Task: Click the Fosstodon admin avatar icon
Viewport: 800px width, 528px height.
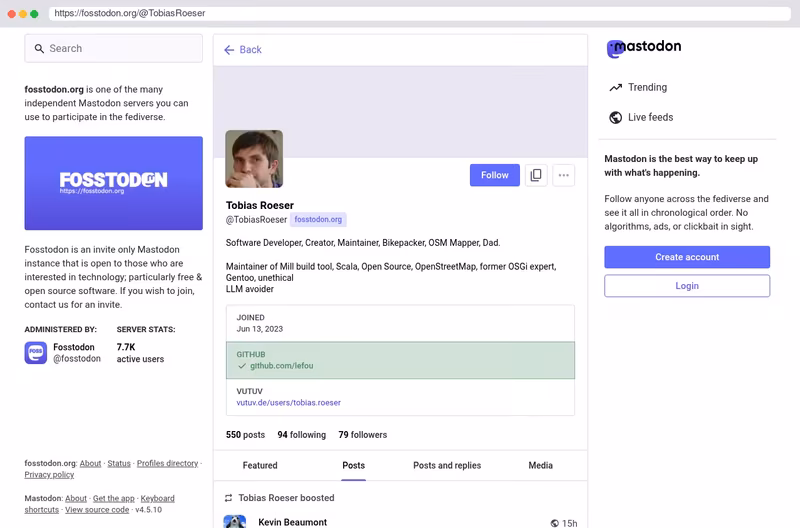Action: pos(36,353)
